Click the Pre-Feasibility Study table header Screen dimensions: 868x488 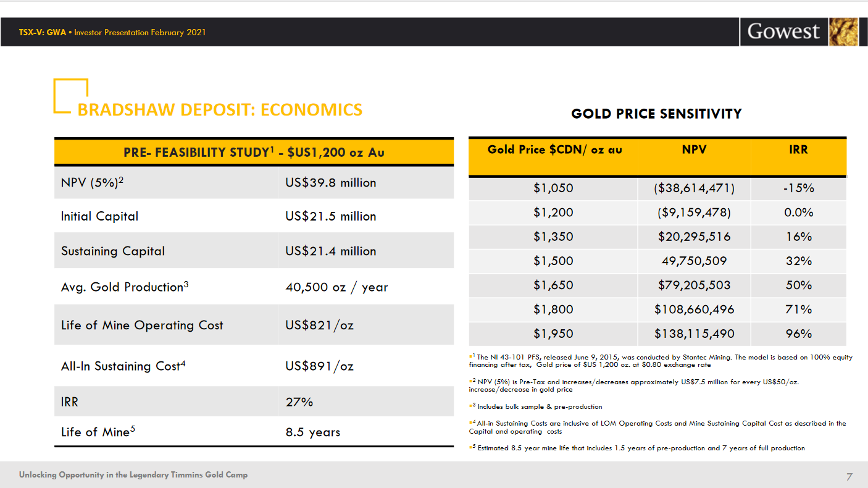[x=254, y=152]
